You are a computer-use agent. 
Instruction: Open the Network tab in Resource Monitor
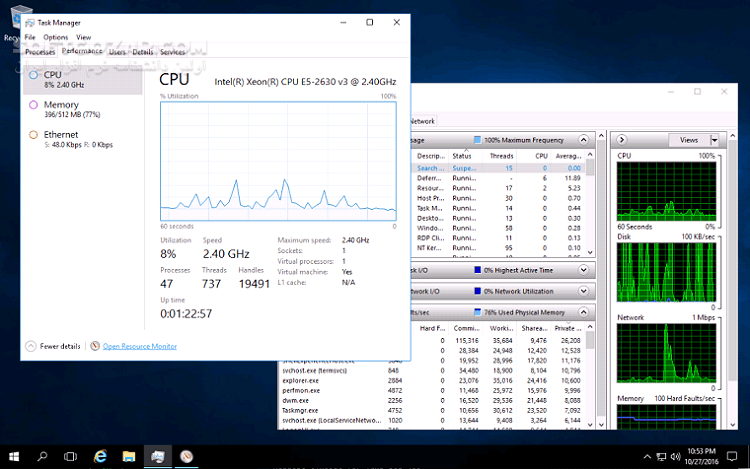click(423, 121)
